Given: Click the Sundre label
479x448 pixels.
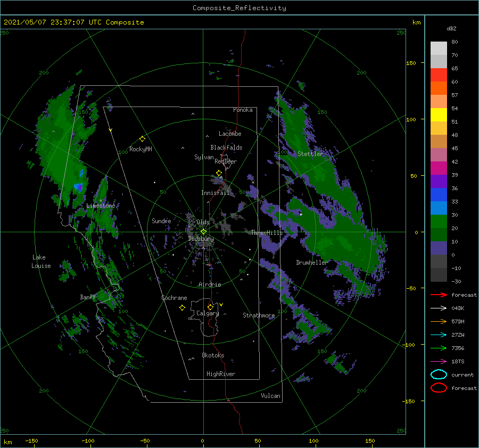Looking at the screenshot, I should [x=161, y=221].
